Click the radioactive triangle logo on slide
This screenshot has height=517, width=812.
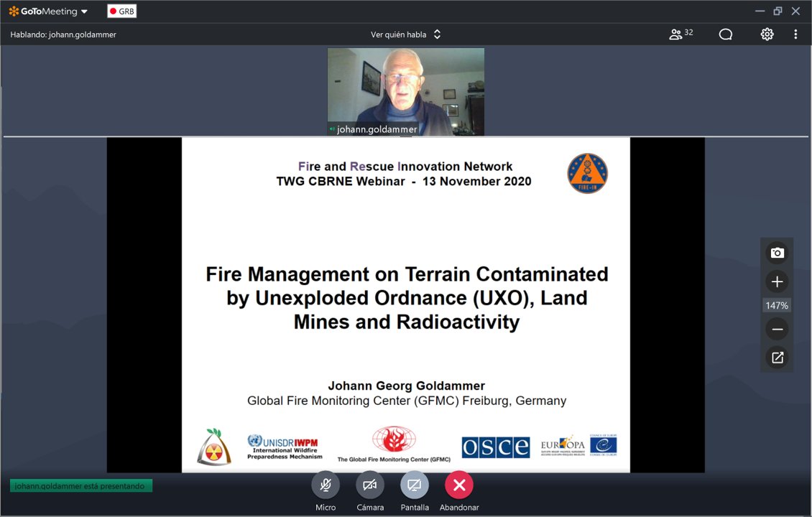point(214,447)
